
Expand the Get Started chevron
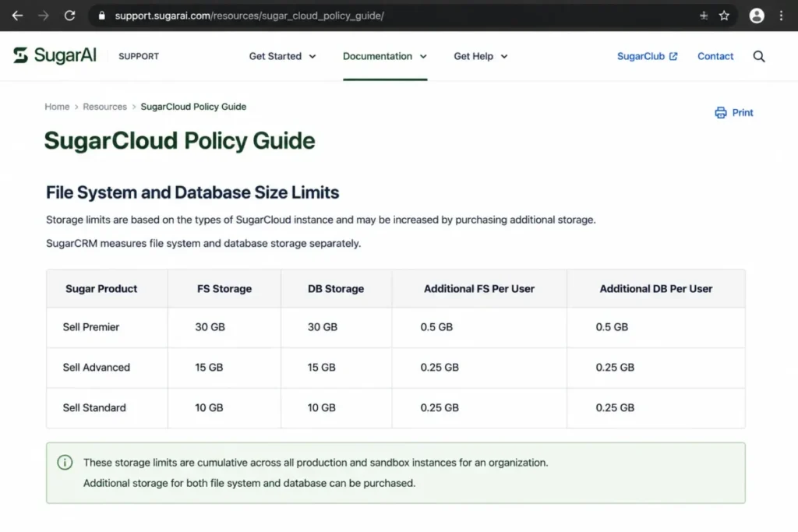(312, 56)
